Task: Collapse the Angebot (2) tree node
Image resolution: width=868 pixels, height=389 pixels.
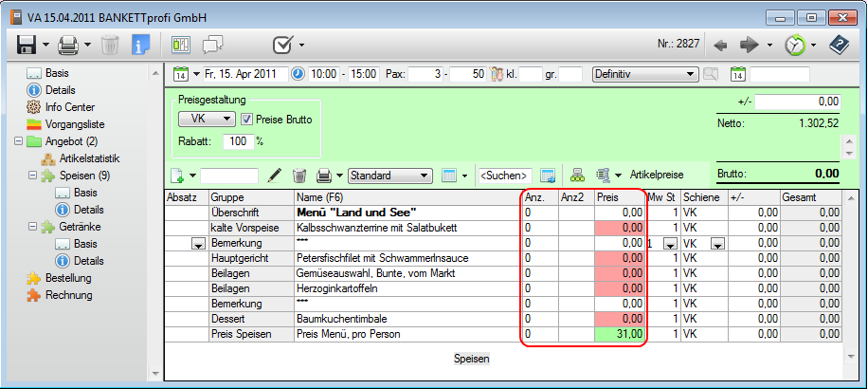Action: tap(19, 141)
